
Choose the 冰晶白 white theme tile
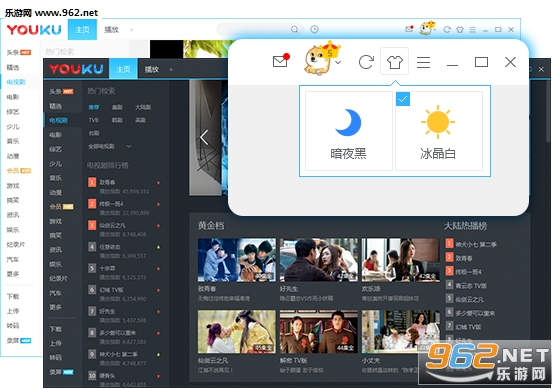tap(438, 131)
